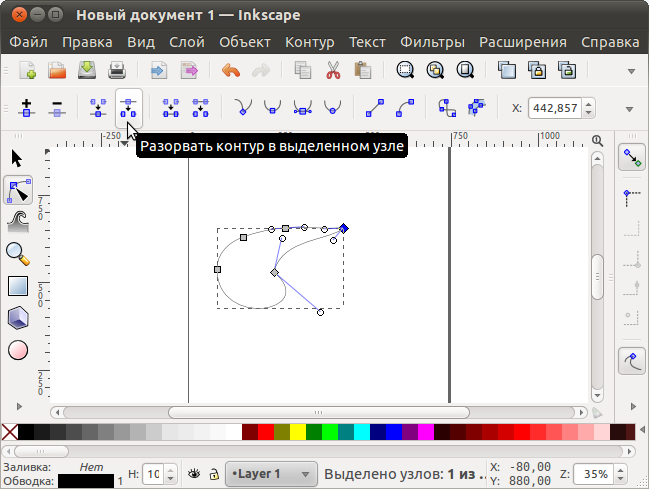Select the Rectangle tool

tap(18, 286)
